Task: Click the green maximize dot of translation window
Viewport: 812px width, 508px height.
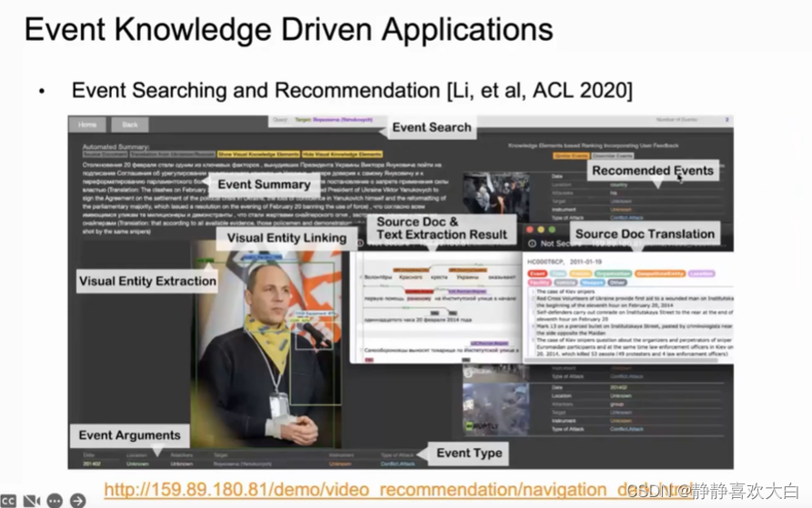Action: tap(552, 230)
